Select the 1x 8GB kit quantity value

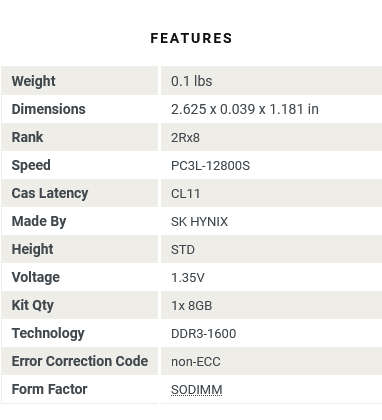click(192, 306)
